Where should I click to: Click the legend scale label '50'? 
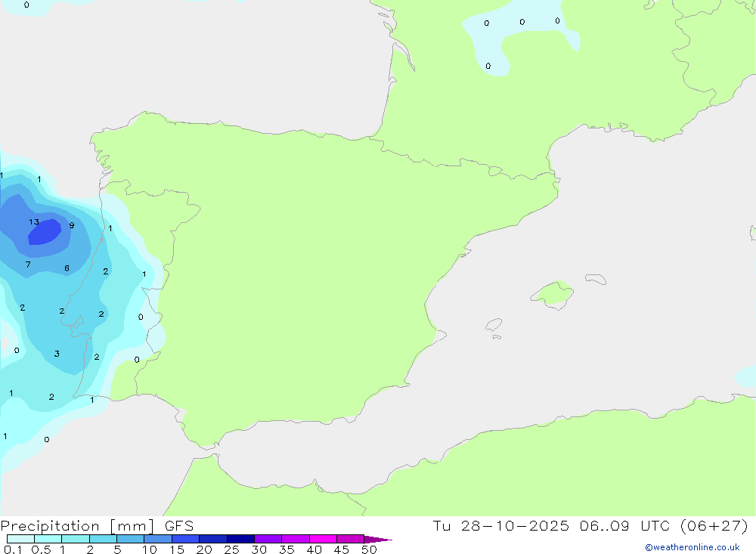tap(369, 549)
